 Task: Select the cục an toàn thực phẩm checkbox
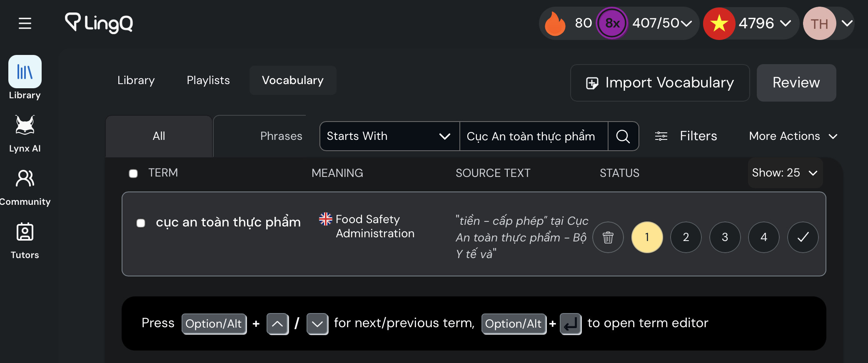point(141,223)
